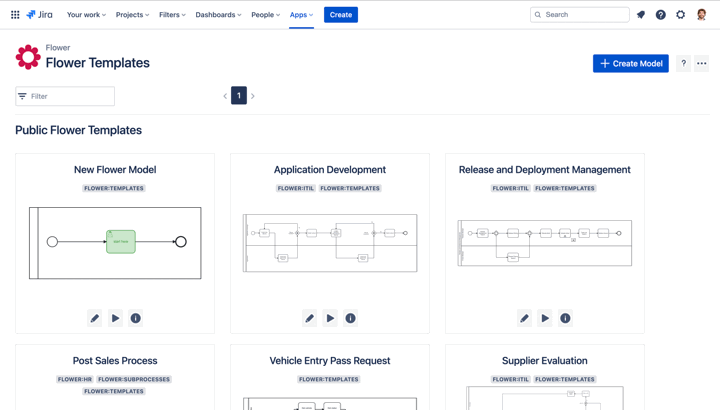This screenshot has width=720, height=410.
Task: Click the play icon under New Flower Model
Action: click(x=115, y=318)
